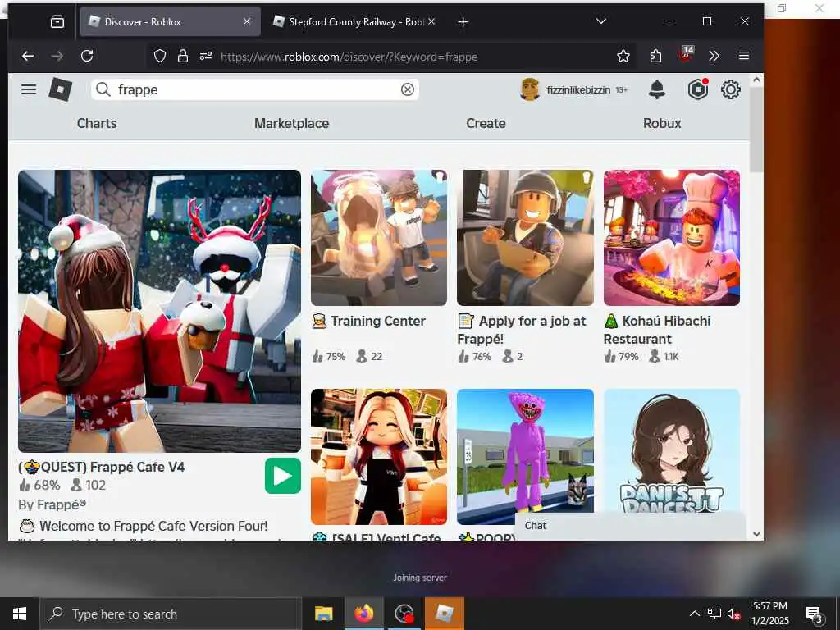Open Apply for a job at Frappé! title
840x630 pixels.
pos(522,330)
